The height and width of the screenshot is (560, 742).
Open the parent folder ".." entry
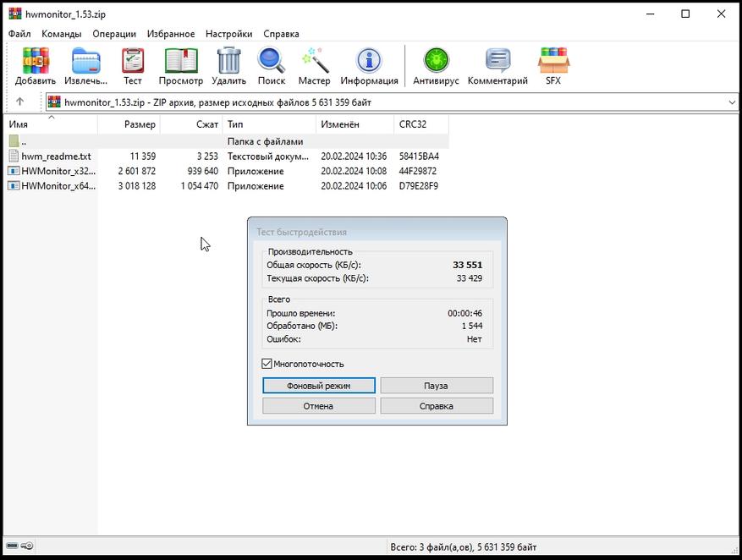[24, 141]
